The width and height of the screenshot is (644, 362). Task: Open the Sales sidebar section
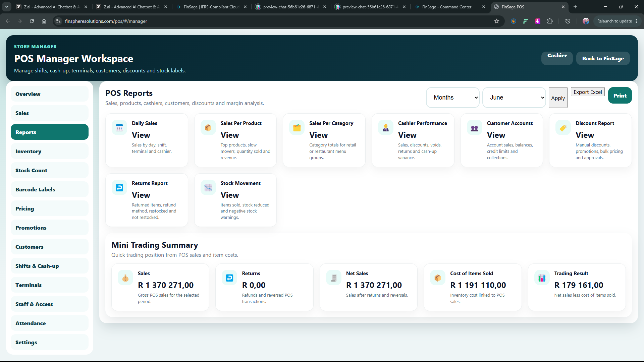tap(50, 113)
